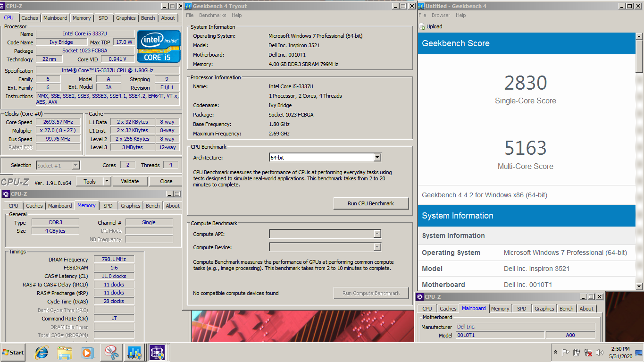Click the Channel # value Single
Viewport: 644px width, 362px height.
click(x=149, y=222)
